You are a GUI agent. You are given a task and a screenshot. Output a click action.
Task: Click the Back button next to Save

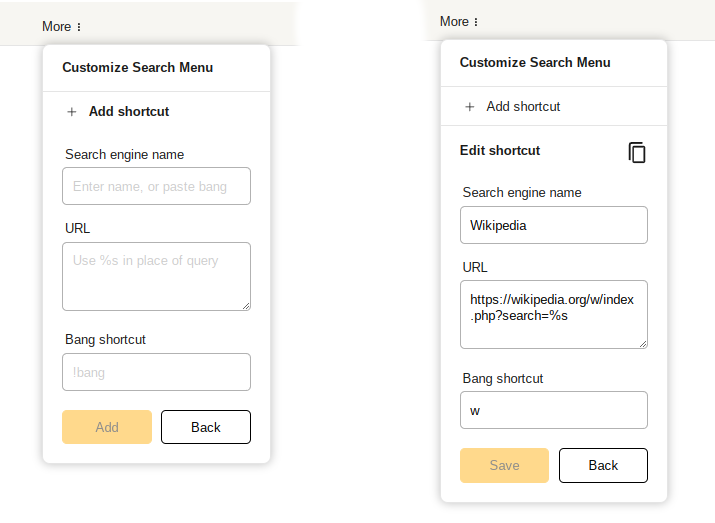tap(603, 465)
